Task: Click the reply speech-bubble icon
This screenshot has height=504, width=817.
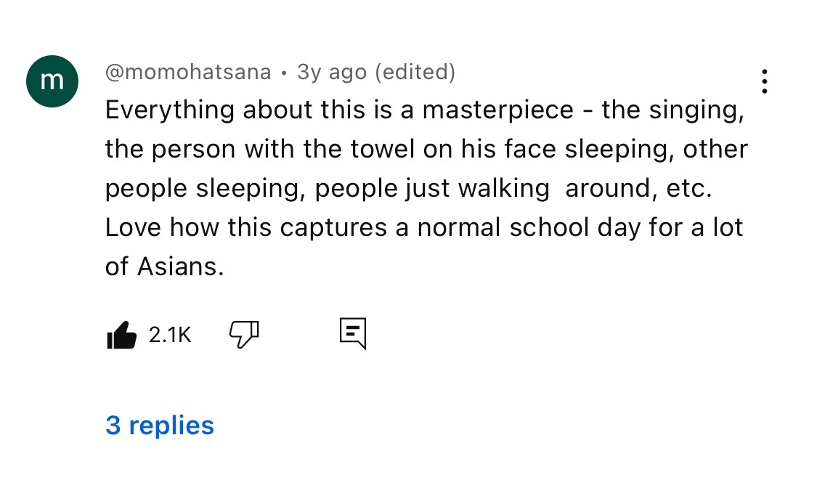Action: point(353,333)
